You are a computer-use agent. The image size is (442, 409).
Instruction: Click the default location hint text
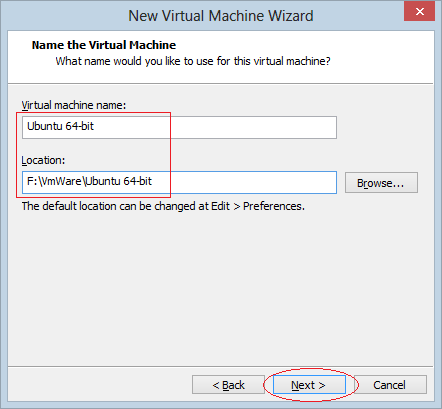pos(163,206)
